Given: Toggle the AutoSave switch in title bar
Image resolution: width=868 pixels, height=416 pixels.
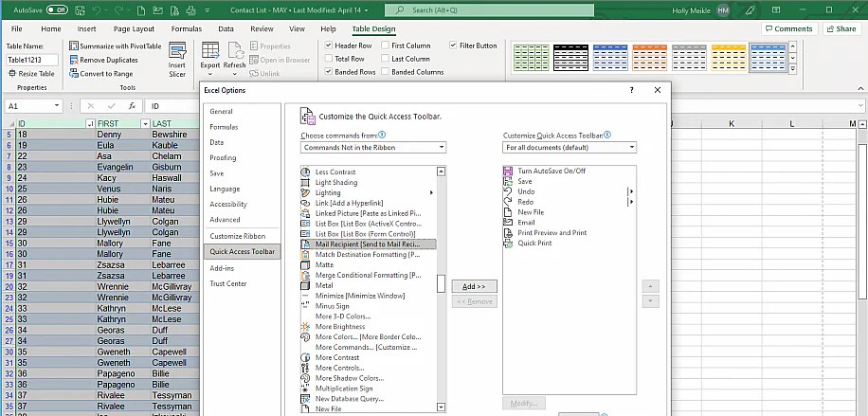Looking at the screenshot, I should pyautogui.click(x=57, y=10).
